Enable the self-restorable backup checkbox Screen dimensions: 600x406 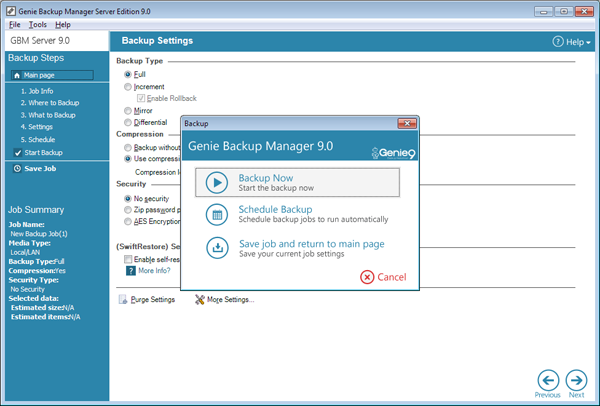click(128, 259)
